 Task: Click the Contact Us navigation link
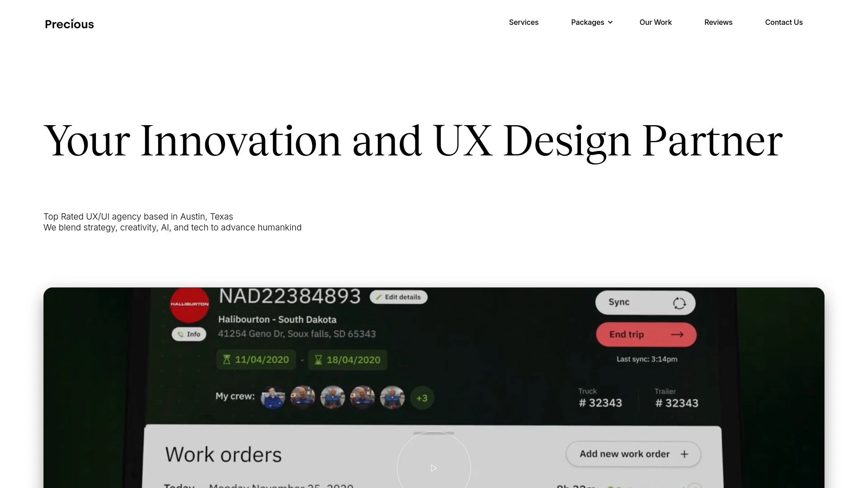783,22
